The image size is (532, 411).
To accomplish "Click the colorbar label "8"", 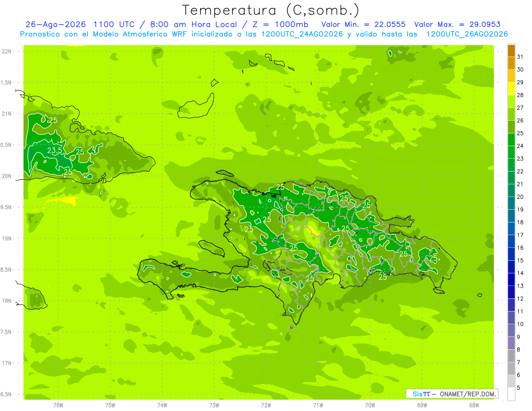I will coord(519,349).
